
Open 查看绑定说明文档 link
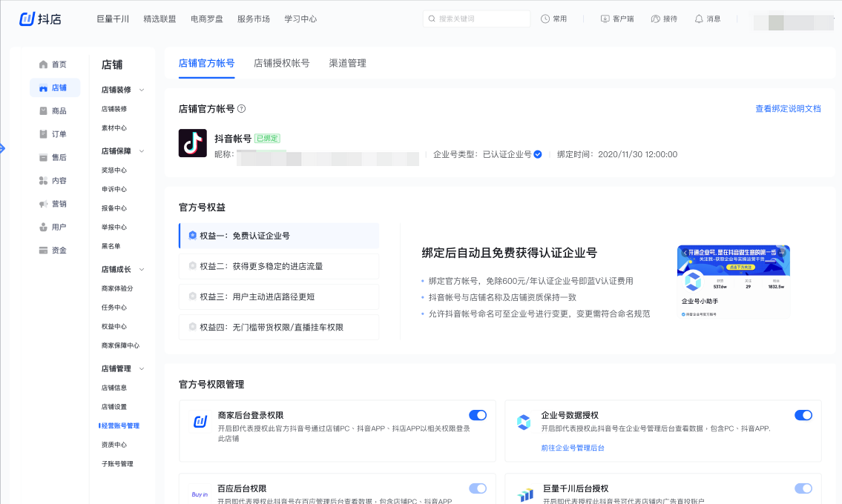pos(788,109)
